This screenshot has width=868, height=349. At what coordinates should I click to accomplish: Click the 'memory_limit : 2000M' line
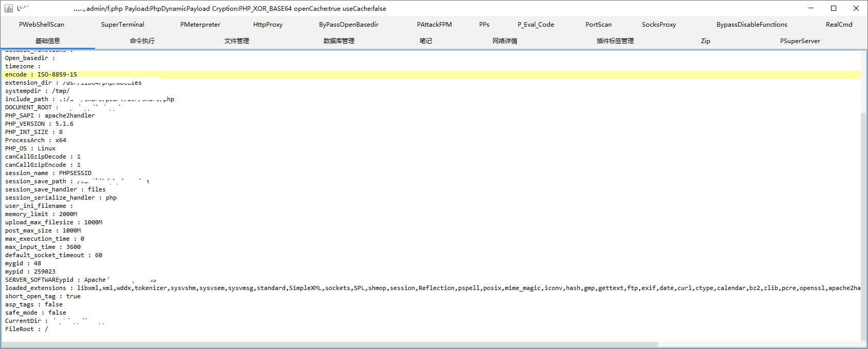pos(41,214)
